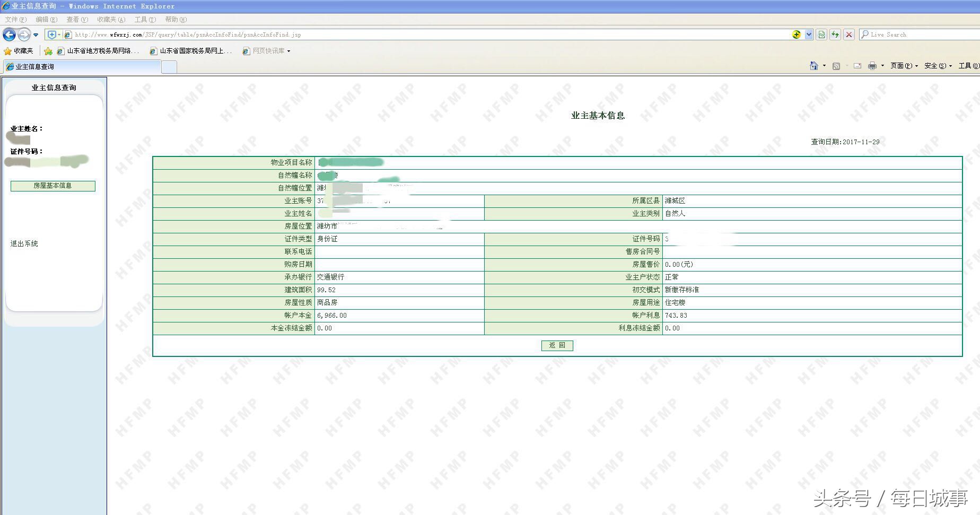Click the read mail envelope icon

point(857,66)
